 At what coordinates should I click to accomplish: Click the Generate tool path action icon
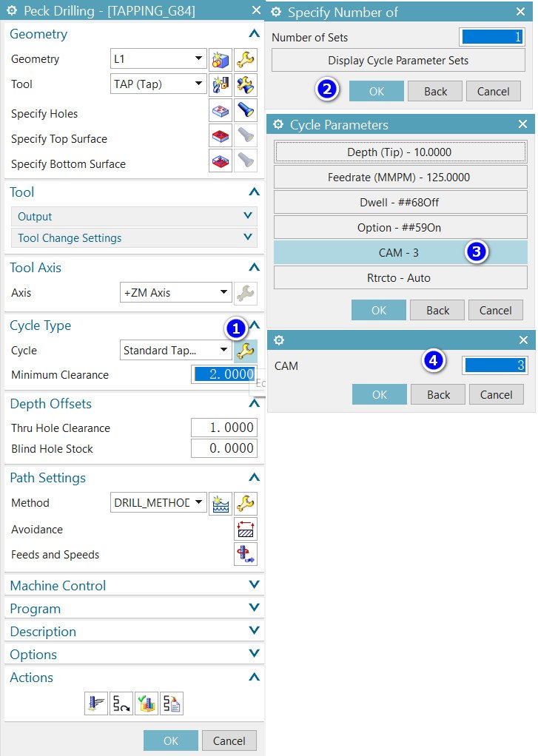[x=96, y=703]
